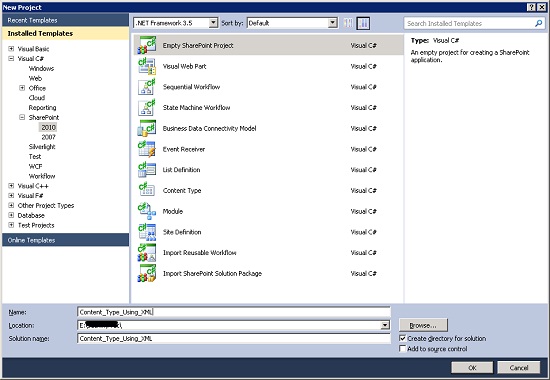550x380 pixels.
Task: Expand the Visual Basic tree node
Action: pyautogui.click(x=11, y=49)
